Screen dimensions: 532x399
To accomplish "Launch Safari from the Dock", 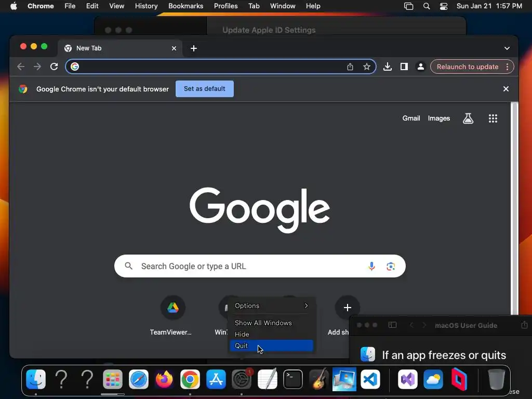I will [x=138, y=379].
